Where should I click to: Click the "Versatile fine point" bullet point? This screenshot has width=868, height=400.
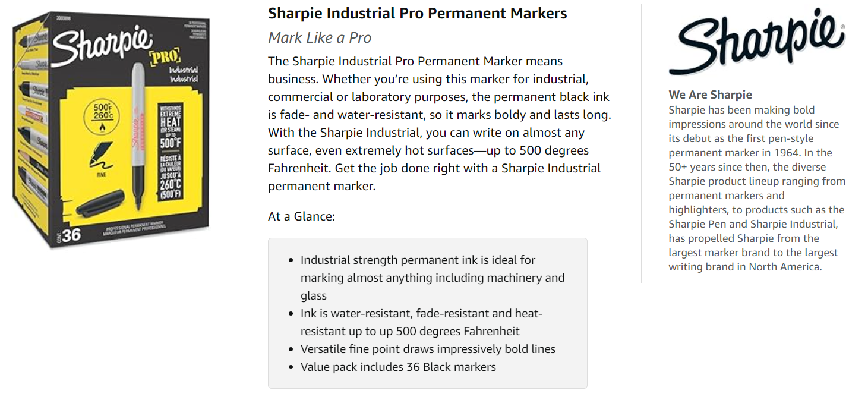[x=428, y=349]
